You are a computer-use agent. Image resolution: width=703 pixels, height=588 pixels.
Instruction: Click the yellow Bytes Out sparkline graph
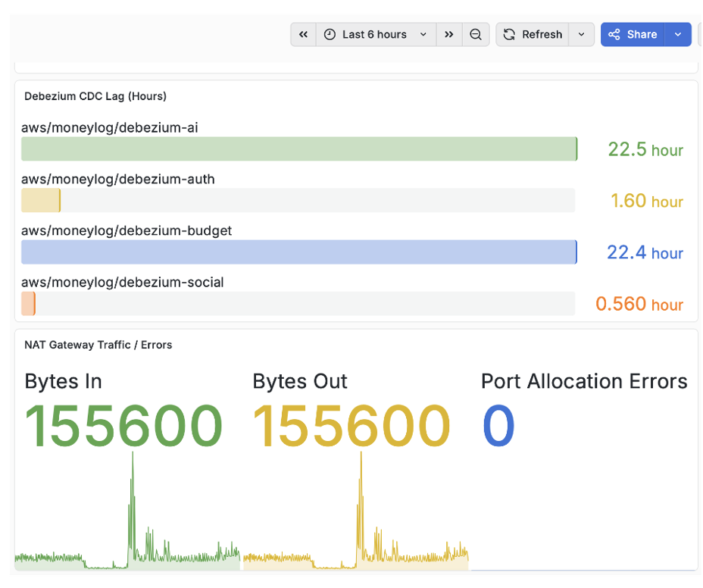click(x=356, y=511)
